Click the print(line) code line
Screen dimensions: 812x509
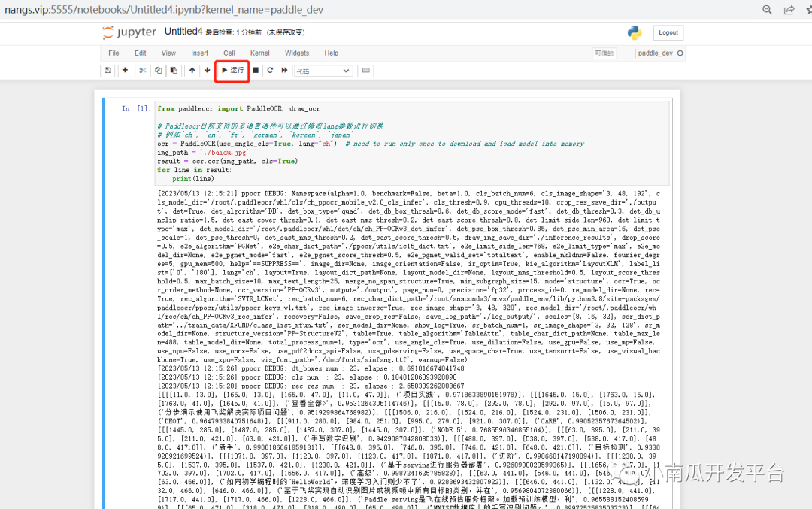pyautogui.click(x=192, y=179)
